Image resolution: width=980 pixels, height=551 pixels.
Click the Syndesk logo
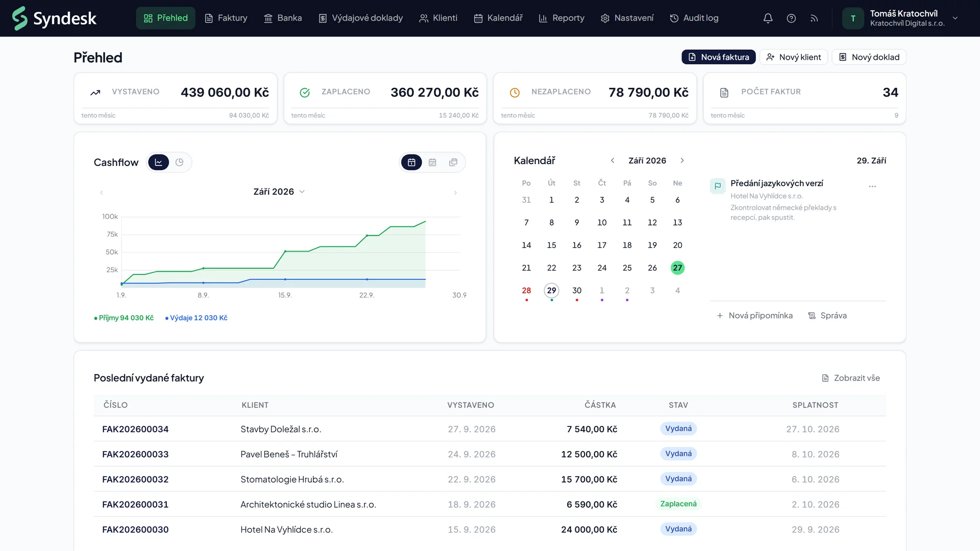click(x=54, y=18)
